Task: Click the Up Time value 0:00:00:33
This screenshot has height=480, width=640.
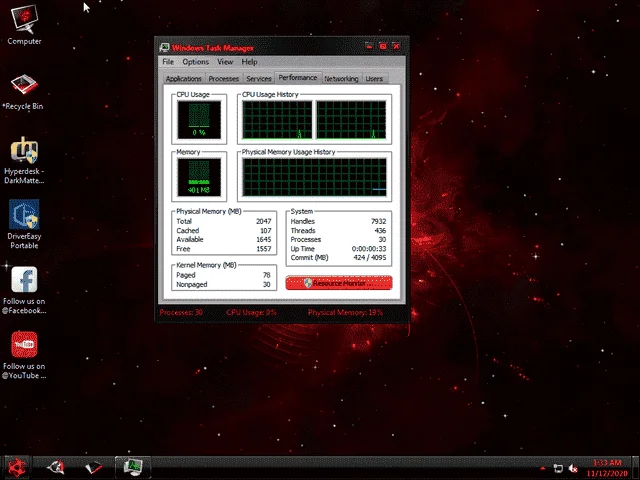Action: [369, 249]
